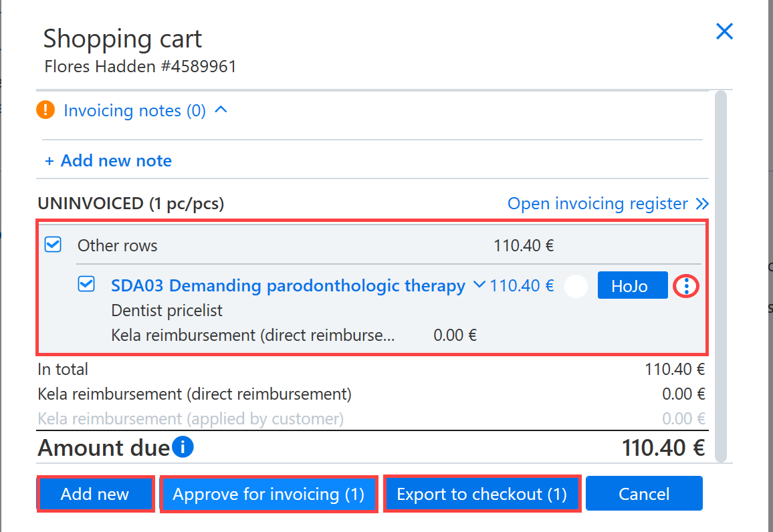
Task: Click the HoJo button
Action: pyautogui.click(x=633, y=285)
